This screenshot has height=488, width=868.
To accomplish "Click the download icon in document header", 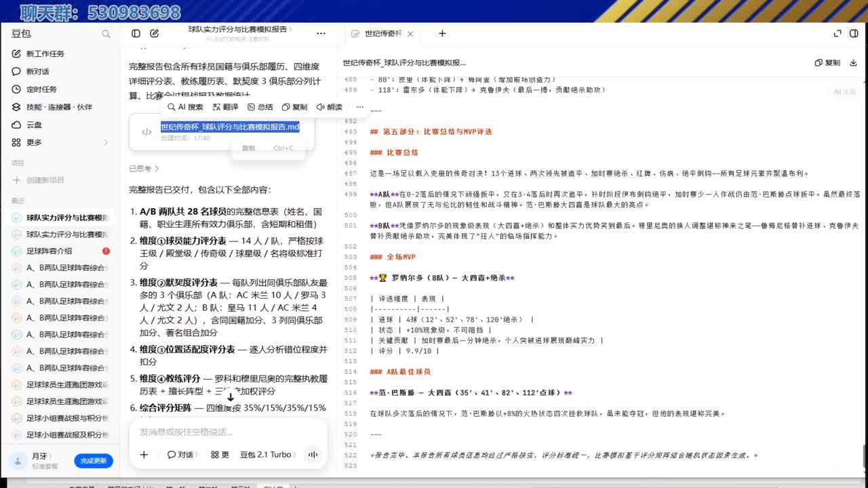I will (854, 62).
